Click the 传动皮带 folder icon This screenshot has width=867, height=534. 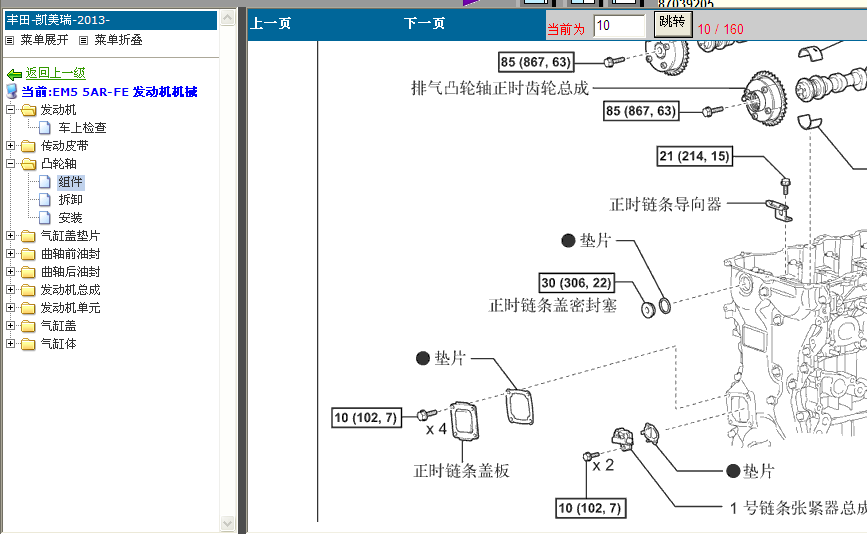[x=28, y=146]
